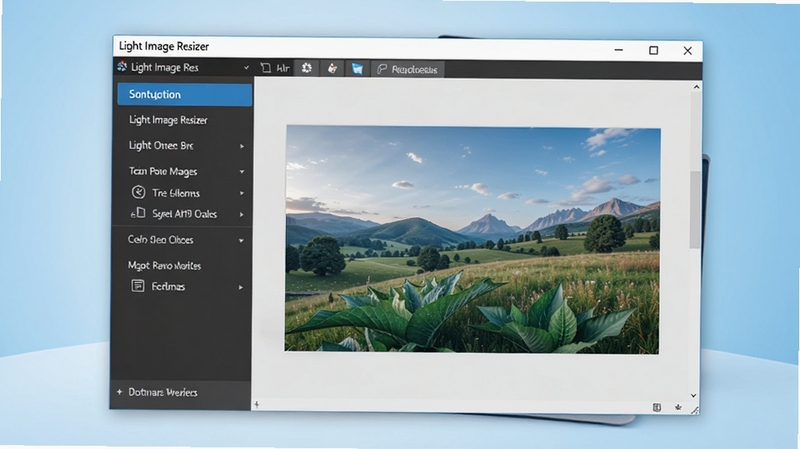The width and height of the screenshot is (800, 449).
Task: Click the clock icon beside Tre 6lloms
Action: (138, 192)
